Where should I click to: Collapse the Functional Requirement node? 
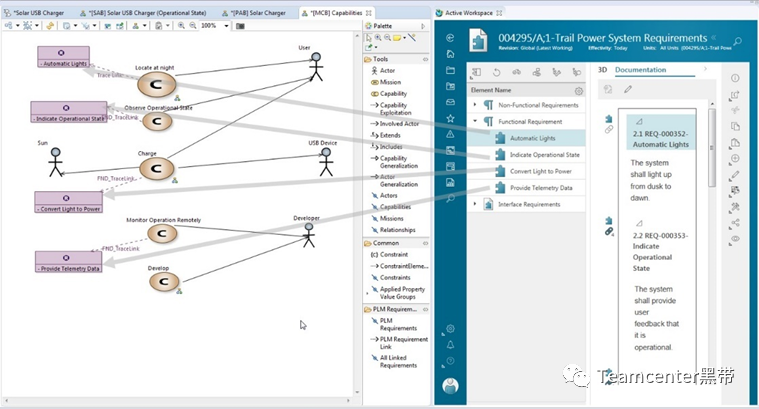474,121
